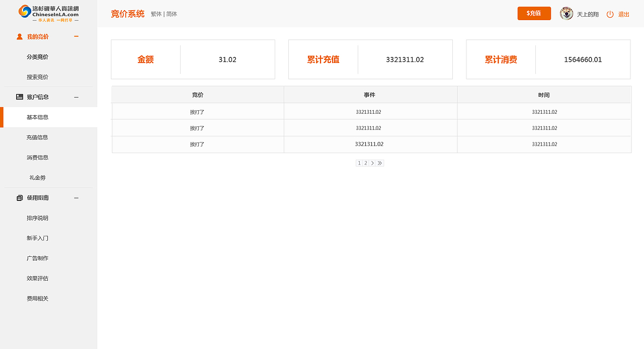
Task: Click the 竞价系统 title
Action: pos(128,14)
